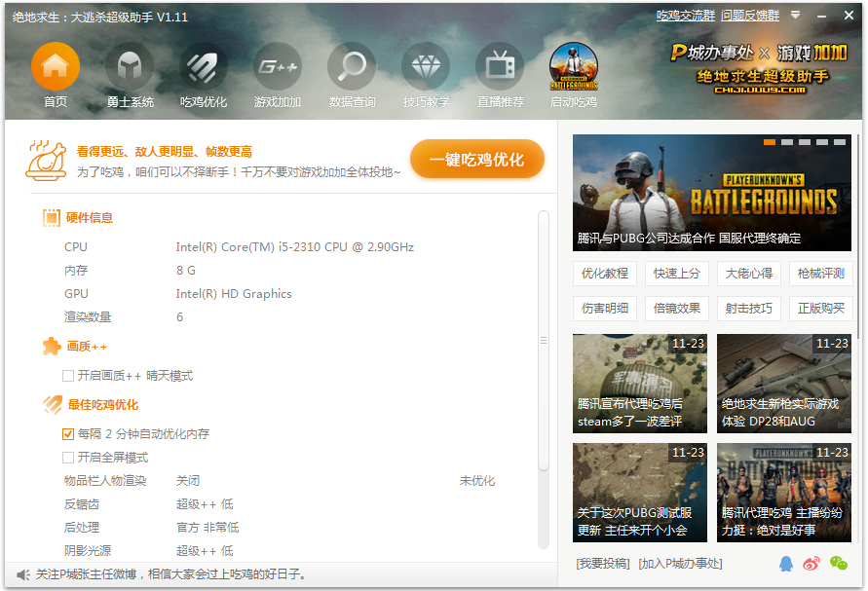Click the 枪械评测 tag button
Viewport: 868px width, 591px height.
[820, 274]
